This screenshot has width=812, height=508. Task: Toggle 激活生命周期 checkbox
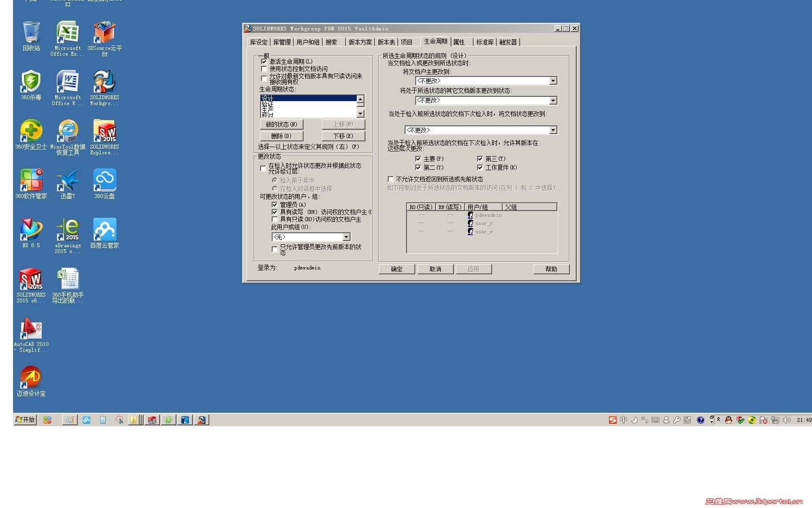264,61
